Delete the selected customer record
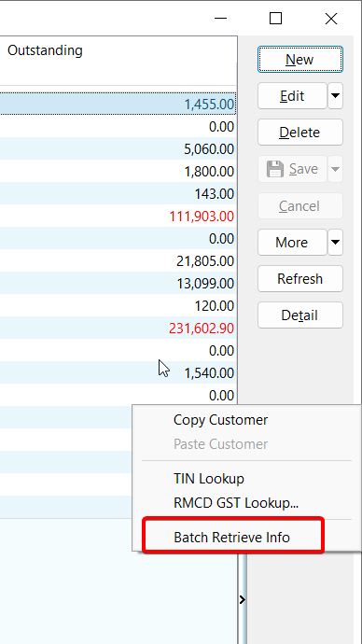Screen dimensions: 362x644 (300, 133)
